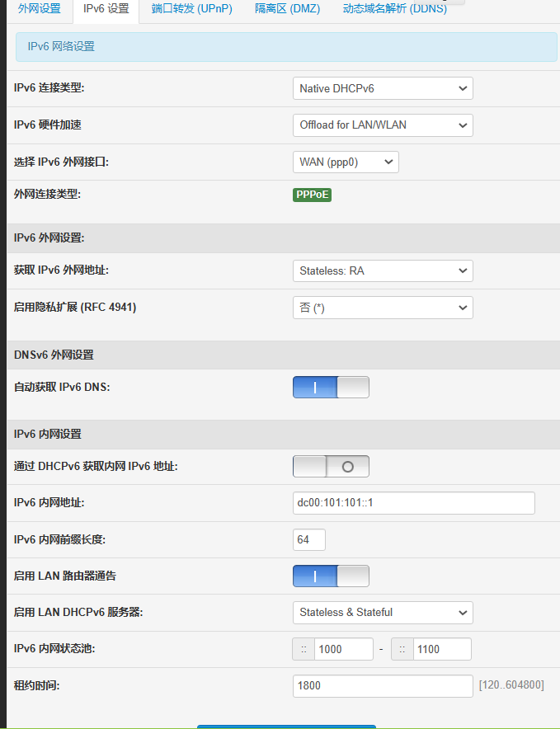The width and height of the screenshot is (560, 729).
Task: Enable 通过 DHCPv6 获取内网 IPv6 地址 switch
Action: point(331,467)
